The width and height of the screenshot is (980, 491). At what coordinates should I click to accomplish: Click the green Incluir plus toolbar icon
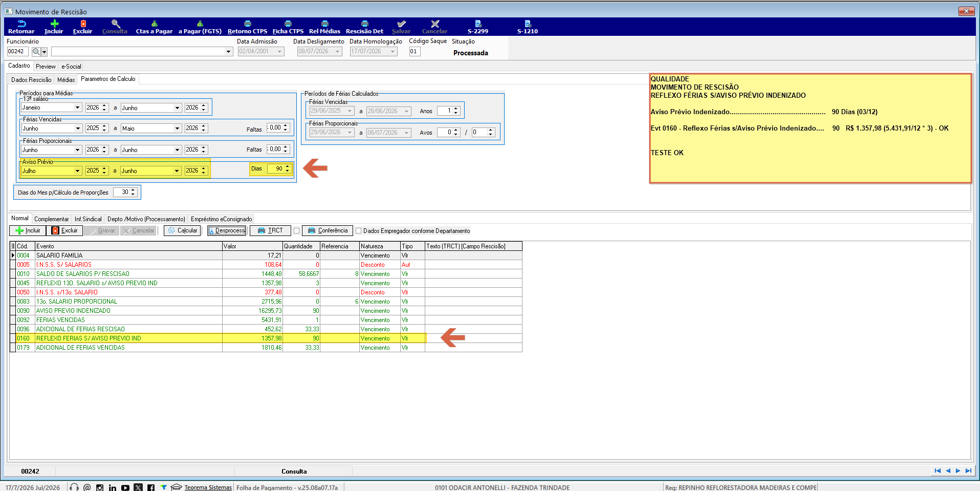(x=54, y=24)
